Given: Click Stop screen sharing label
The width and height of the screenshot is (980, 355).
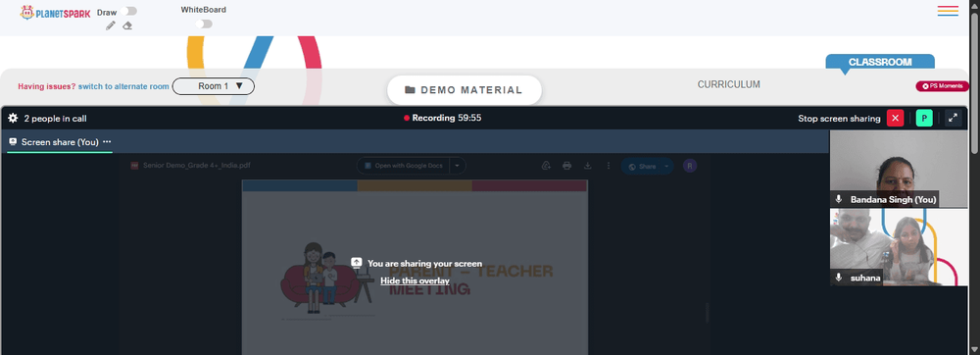Looking at the screenshot, I should pos(839,118).
